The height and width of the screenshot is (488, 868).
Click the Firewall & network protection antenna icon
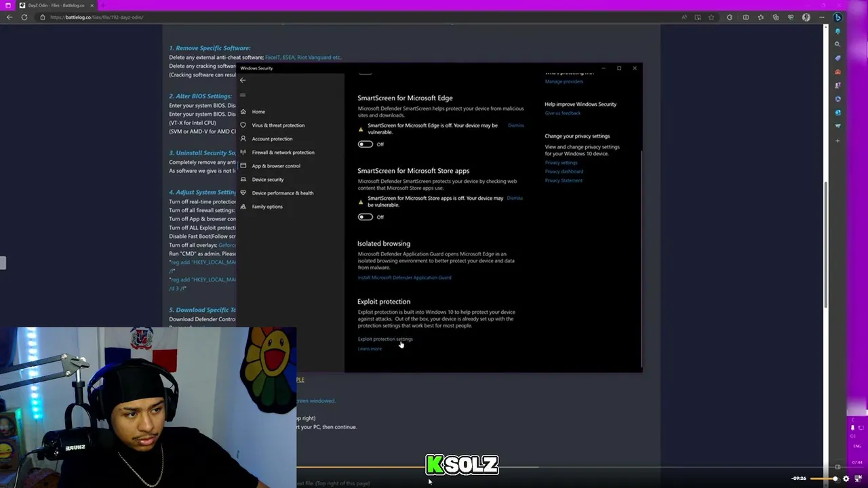coord(243,152)
